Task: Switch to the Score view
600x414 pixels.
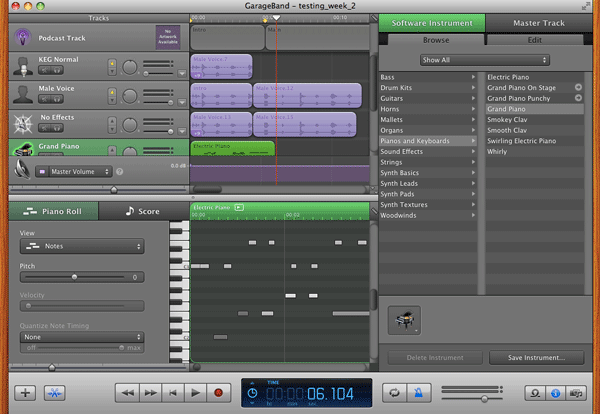Action: point(143,211)
